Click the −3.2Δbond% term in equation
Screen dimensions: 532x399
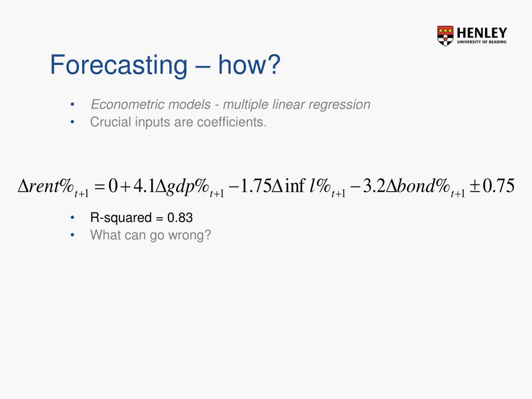click(408, 187)
